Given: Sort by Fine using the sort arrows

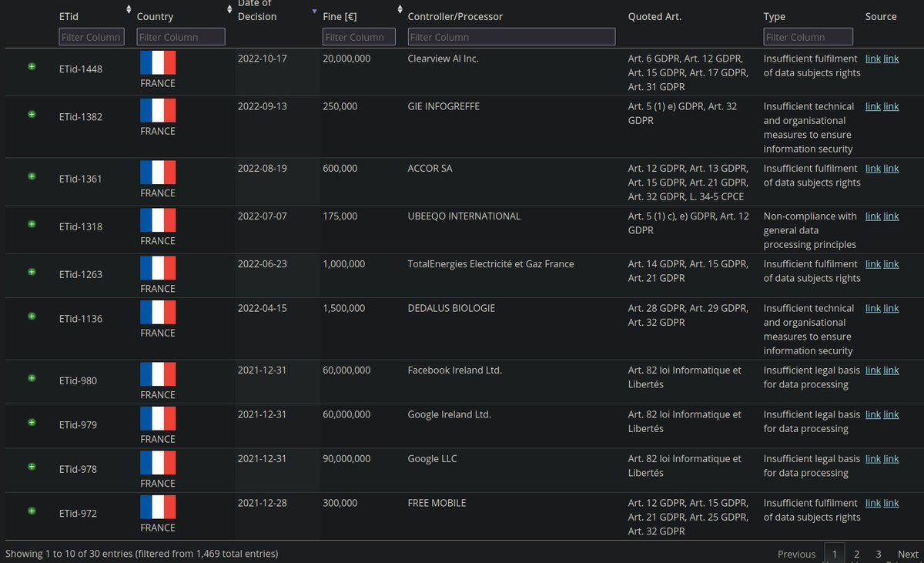Looking at the screenshot, I should point(400,9).
